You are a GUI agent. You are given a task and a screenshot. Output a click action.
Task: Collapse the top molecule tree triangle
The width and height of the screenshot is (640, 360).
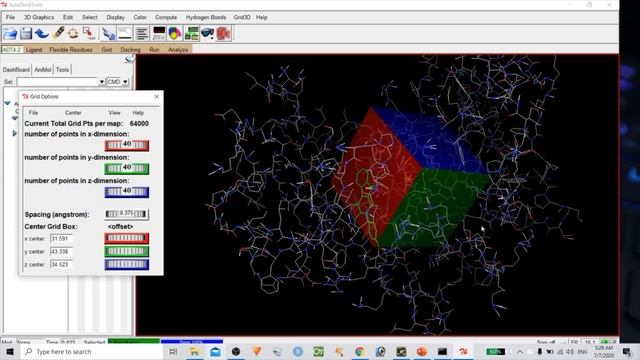click(7, 103)
